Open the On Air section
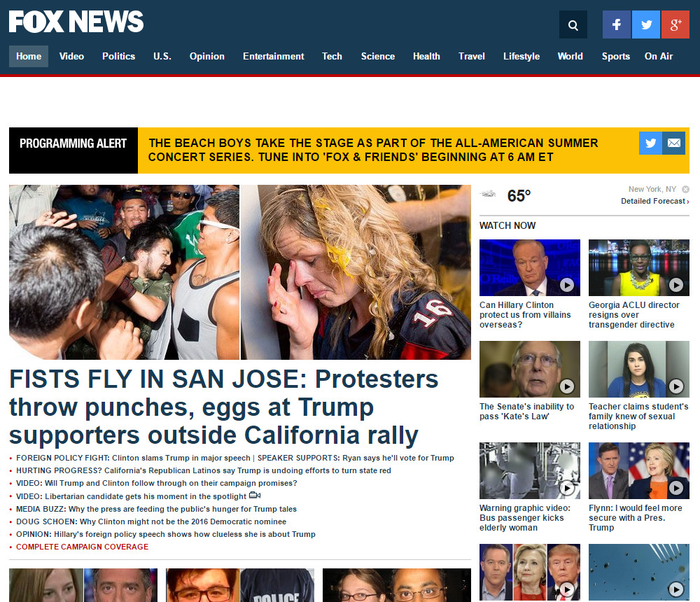 click(659, 56)
